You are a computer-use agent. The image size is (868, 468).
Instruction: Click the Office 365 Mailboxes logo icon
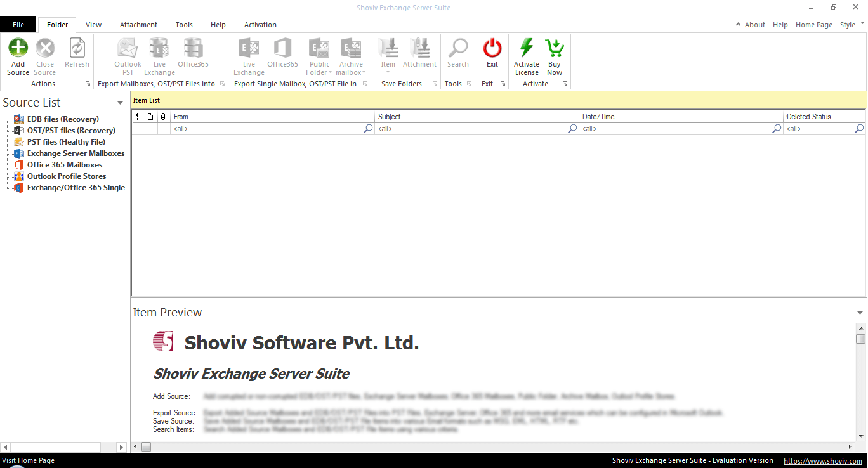pyautogui.click(x=19, y=165)
